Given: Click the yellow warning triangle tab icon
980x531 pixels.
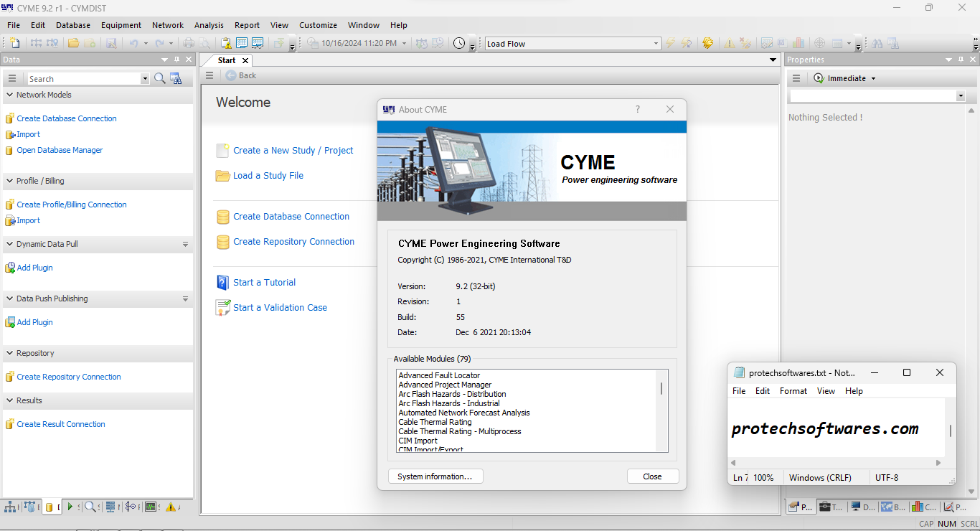Looking at the screenshot, I should click(171, 507).
